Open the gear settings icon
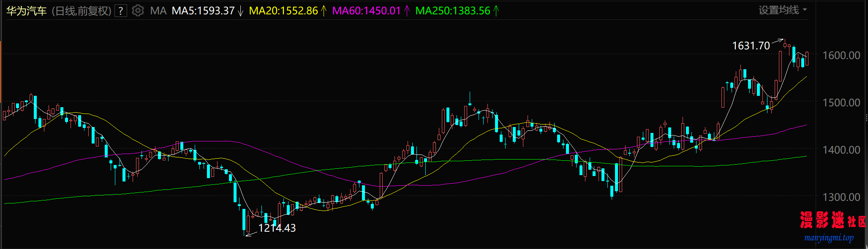868x249 pixels. click(138, 11)
